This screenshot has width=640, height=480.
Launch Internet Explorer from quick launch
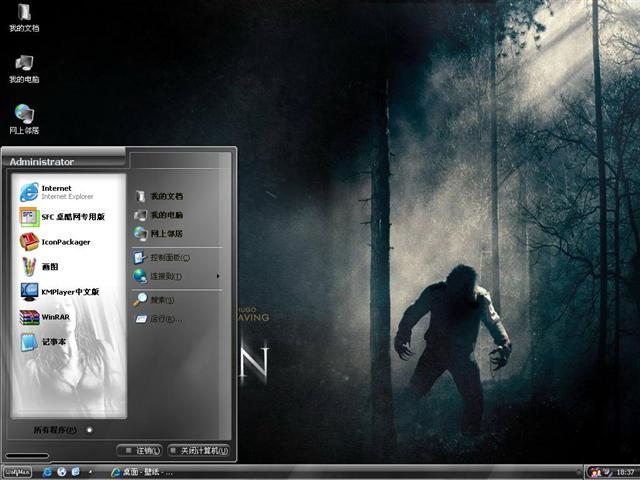click(x=47, y=472)
